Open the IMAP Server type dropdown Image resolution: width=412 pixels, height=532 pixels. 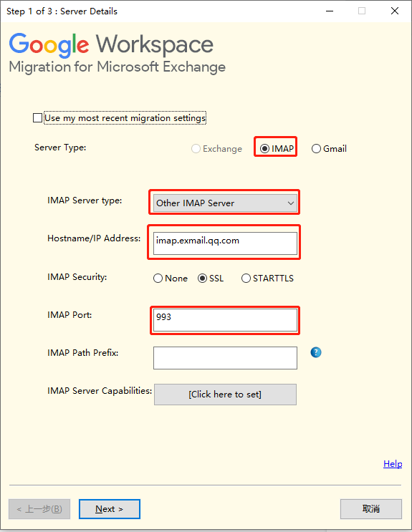tap(225, 203)
